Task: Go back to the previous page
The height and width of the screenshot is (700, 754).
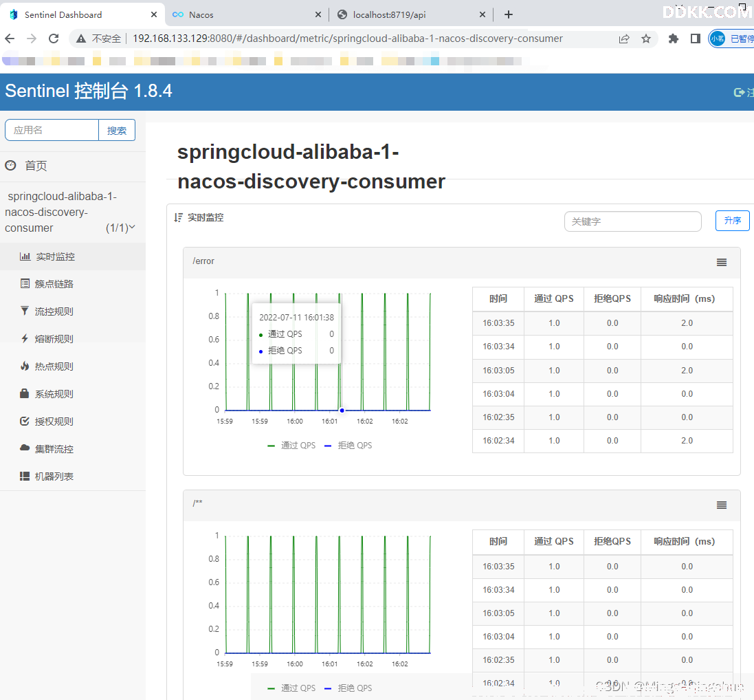Action: click(x=10, y=39)
